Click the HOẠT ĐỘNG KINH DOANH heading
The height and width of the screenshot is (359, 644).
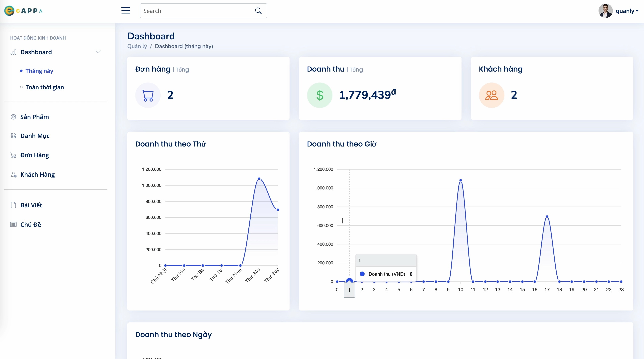[38, 38]
